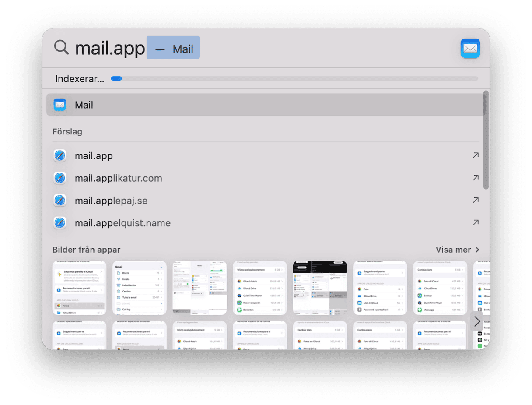
Task: Click the "Indexerar..." status label
Action: pos(80,79)
